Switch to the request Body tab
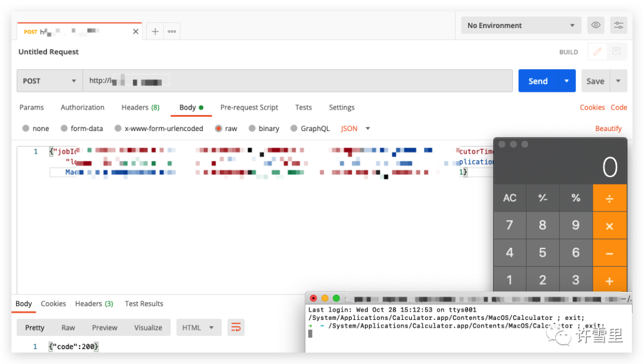Screen dimensions: 644x364 coord(191,107)
